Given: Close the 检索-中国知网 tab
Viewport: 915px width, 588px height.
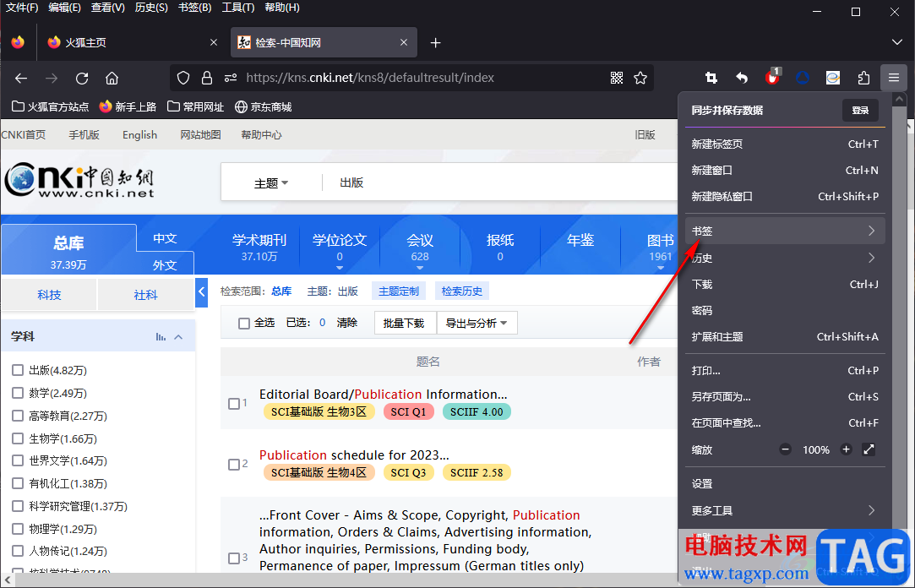Looking at the screenshot, I should click(404, 42).
